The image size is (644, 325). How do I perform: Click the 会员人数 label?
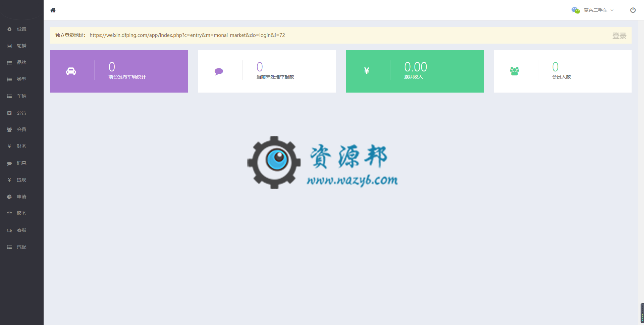(x=561, y=77)
